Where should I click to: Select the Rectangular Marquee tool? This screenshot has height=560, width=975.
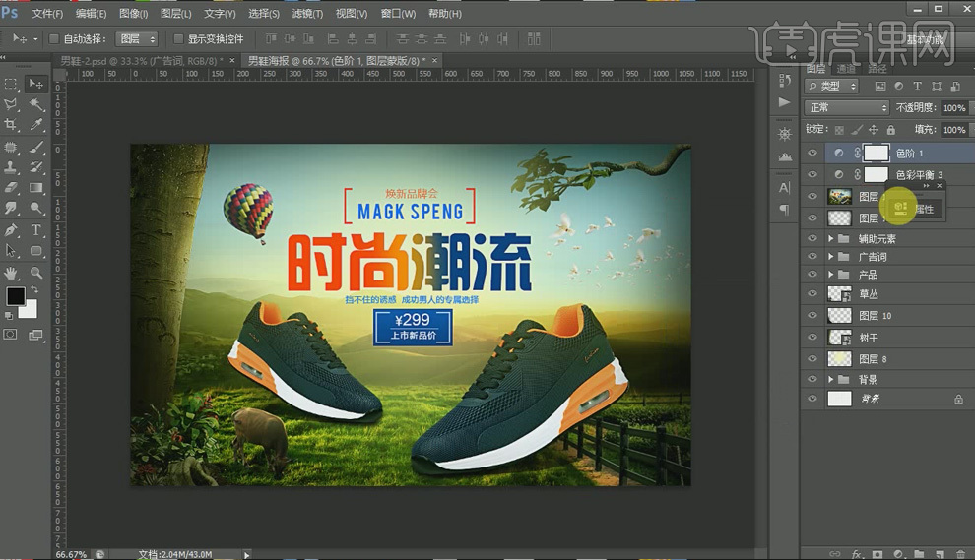click(12, 84)
